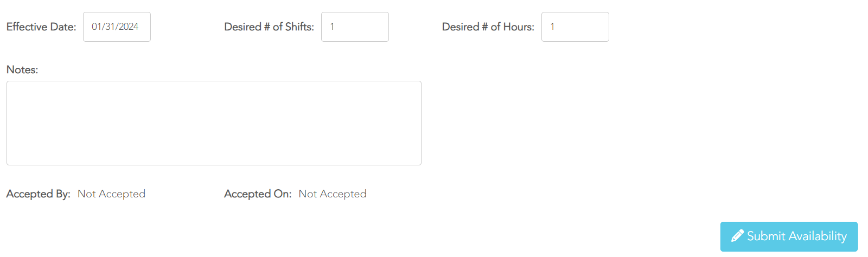
Task: Place cursor on value 1 in Hours box
Action: tap(552, 27)
